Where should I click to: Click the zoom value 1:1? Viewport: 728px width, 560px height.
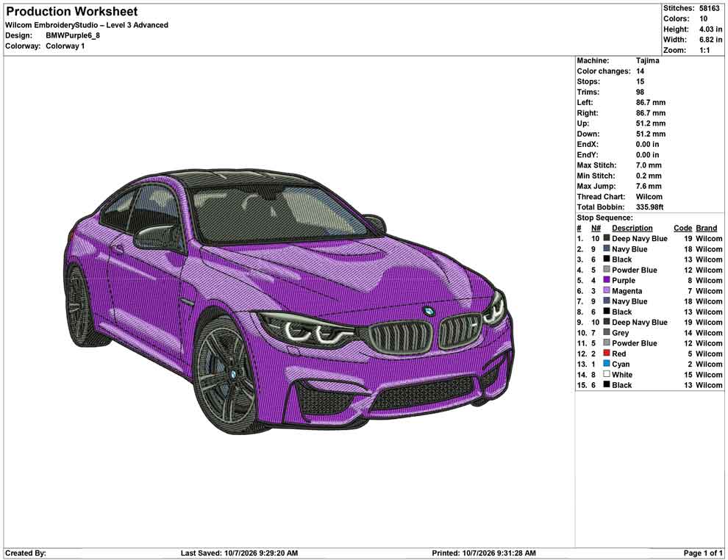704,50
